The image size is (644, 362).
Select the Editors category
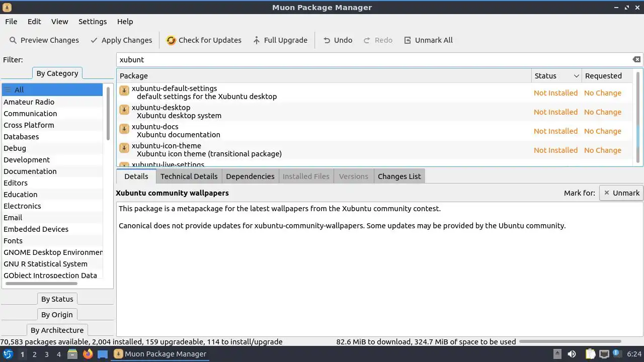(52, 183)
